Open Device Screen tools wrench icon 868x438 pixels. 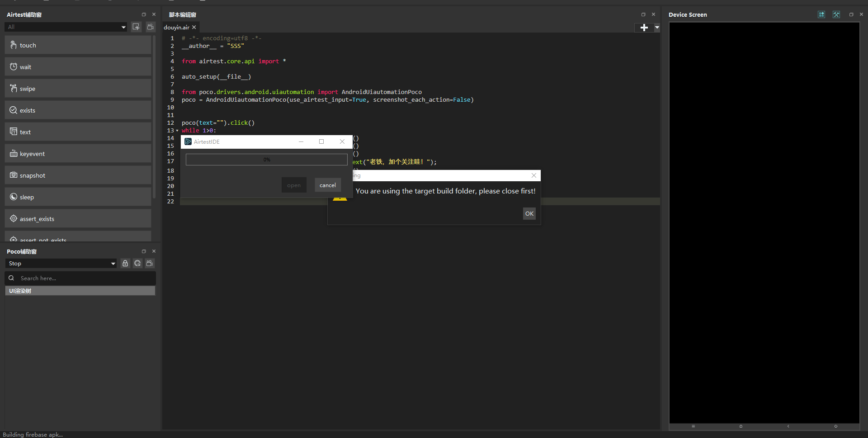(836, 14)
